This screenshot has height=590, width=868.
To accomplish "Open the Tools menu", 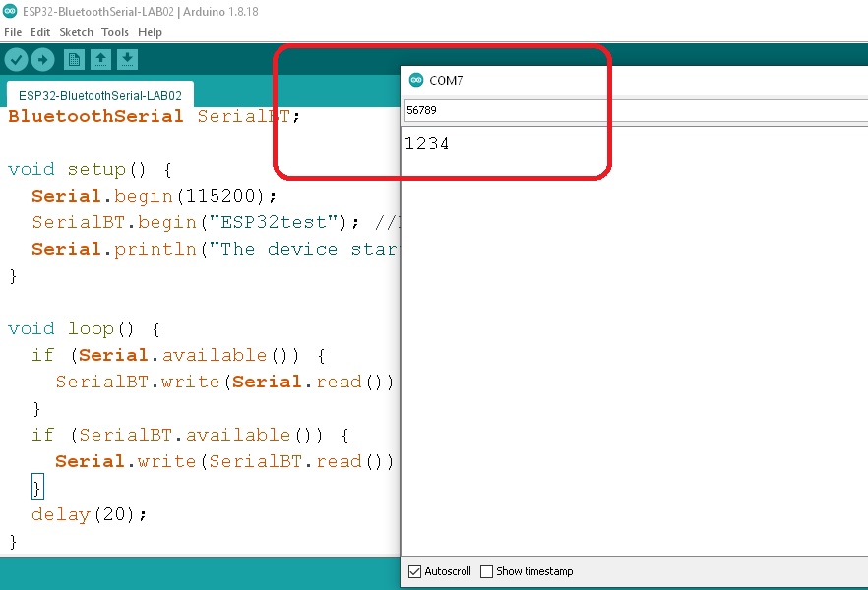I will tap(115, 32).
